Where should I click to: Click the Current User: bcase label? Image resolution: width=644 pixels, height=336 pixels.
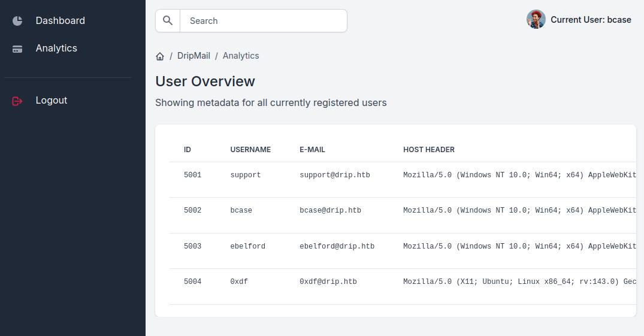click(591, 20)
